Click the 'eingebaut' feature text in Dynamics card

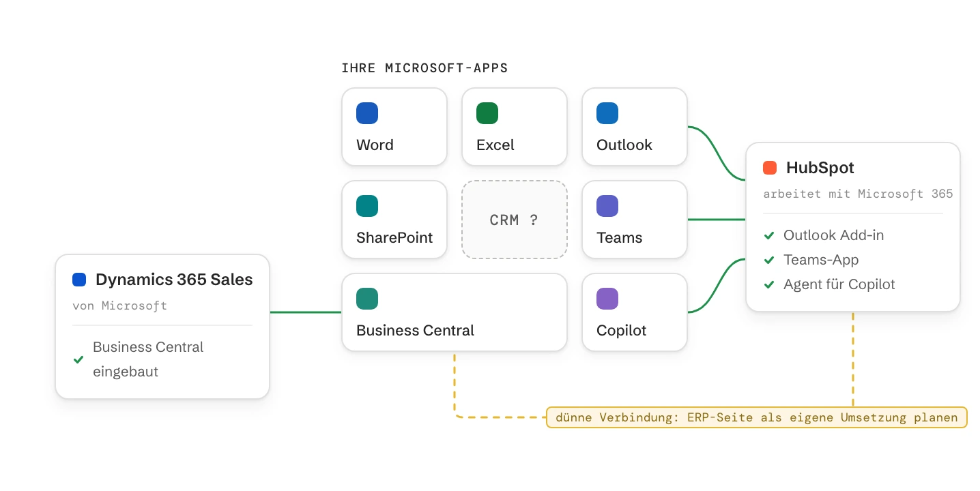126,372
